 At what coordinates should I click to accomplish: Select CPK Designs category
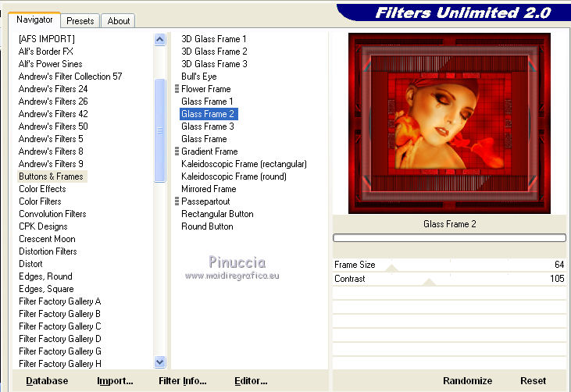click(x=43, y=226)
